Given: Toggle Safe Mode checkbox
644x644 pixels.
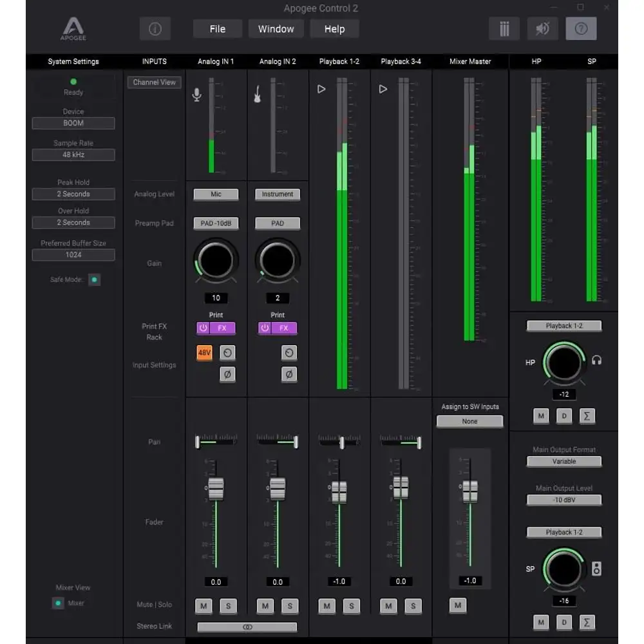Looking at the screenshot, I should click(95, 279).
